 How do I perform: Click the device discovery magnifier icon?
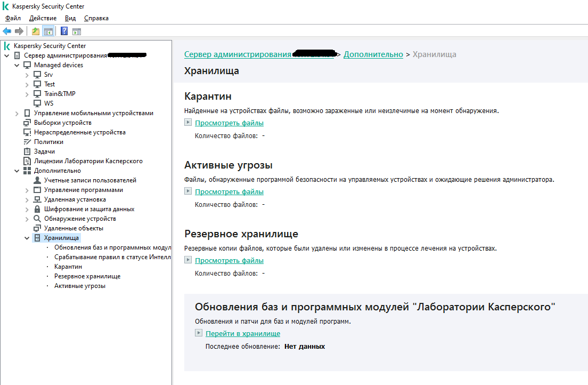pyautogui.click(x=37, y=219)
